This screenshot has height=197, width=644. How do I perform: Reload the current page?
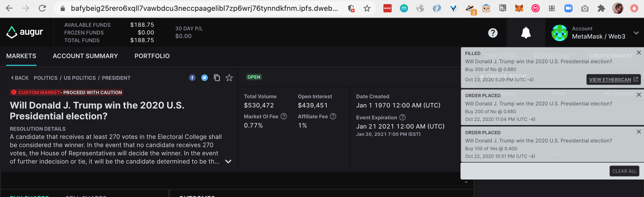click(x=42, y=8)
